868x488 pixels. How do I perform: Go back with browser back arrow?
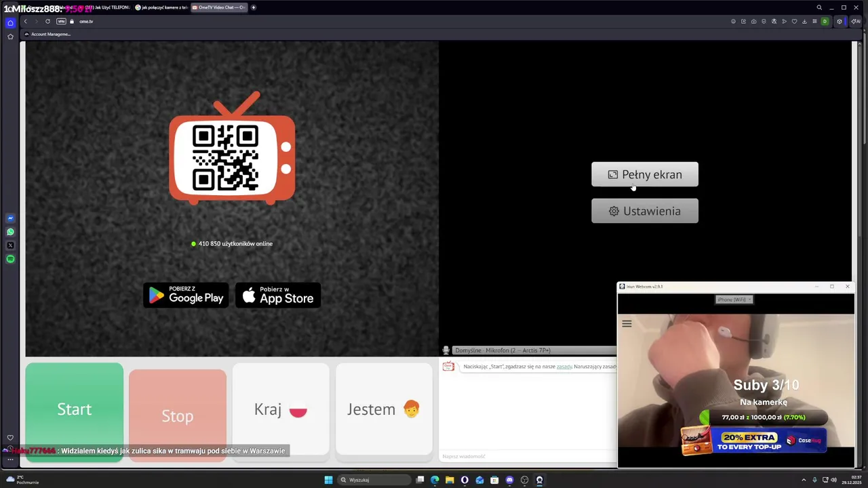tap(25, 21)
